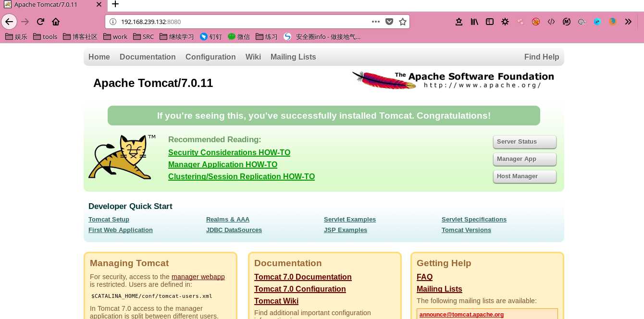Open Security Considerations HOW-TO
Viewport: 644px width, 319px height.
click(229, 152)
